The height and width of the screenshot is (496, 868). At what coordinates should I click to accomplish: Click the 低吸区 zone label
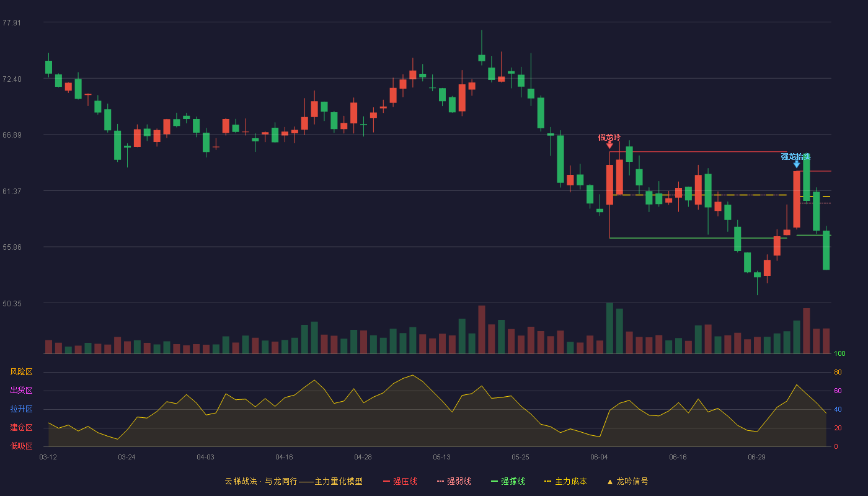tap(21, 446)
